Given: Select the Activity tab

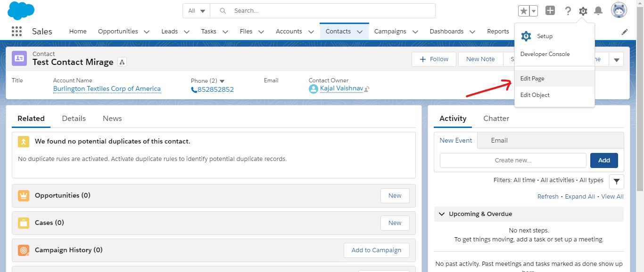Looking at the screenshot, I should pos(453,119).
